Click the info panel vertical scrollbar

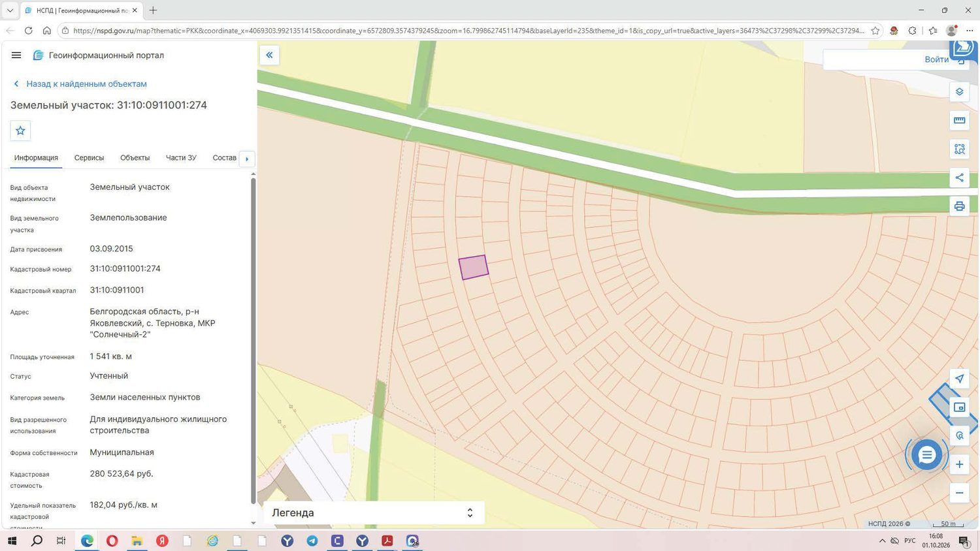tap(253, 339)
